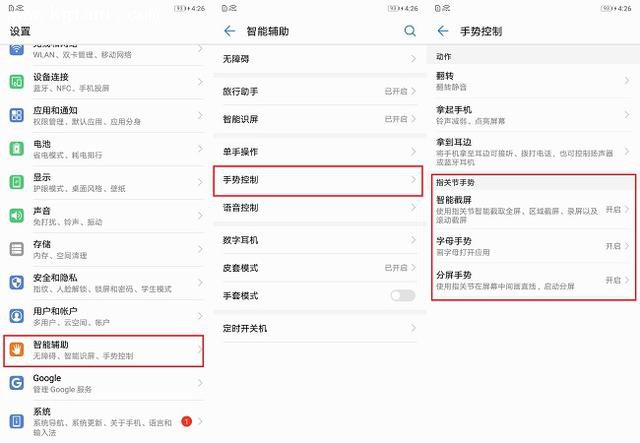
Task: Open 定时开关机 chevron arrow
Action: (413, 328)
